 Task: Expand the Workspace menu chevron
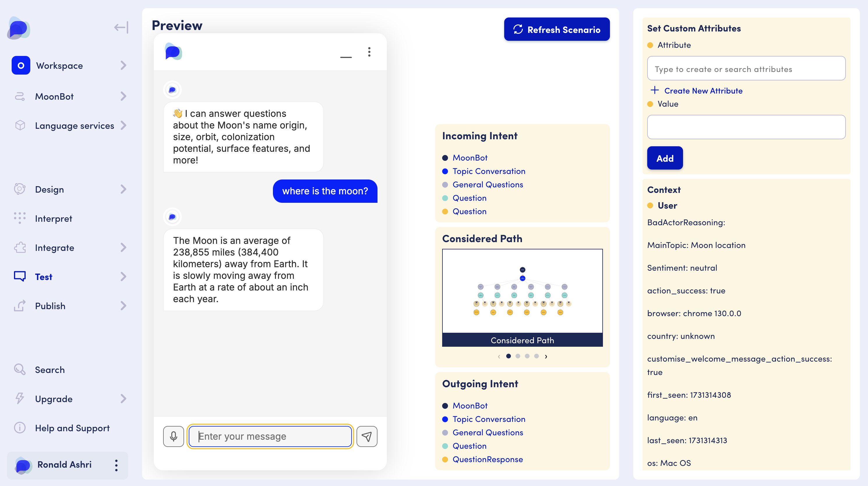123,65
